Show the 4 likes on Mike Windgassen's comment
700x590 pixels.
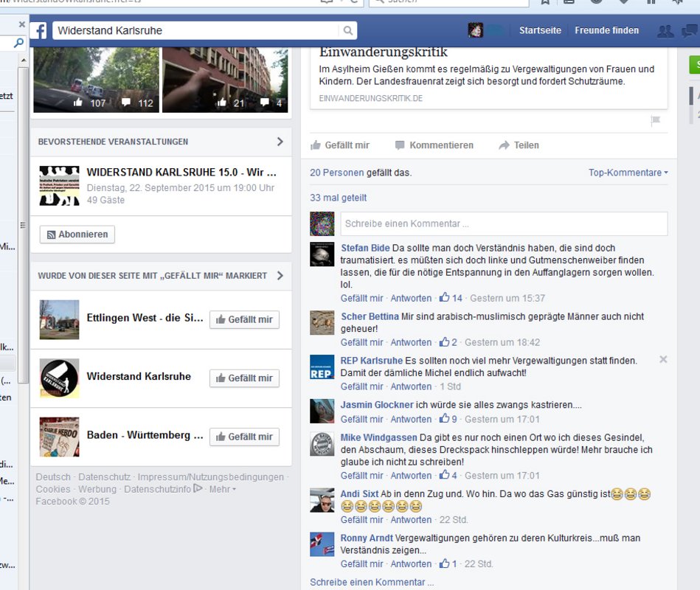(448, 475)
